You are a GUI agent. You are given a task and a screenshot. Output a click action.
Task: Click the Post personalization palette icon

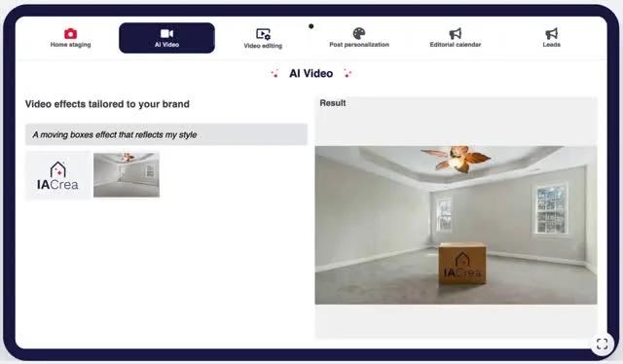pos(359,33)
